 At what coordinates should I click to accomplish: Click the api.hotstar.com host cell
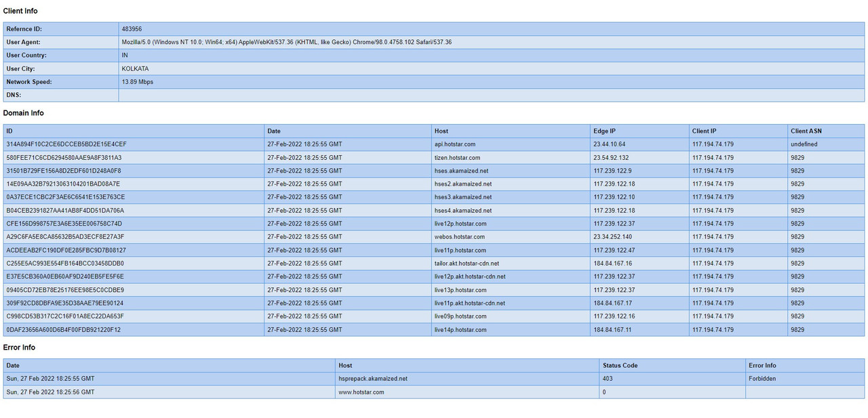point(455,144)
